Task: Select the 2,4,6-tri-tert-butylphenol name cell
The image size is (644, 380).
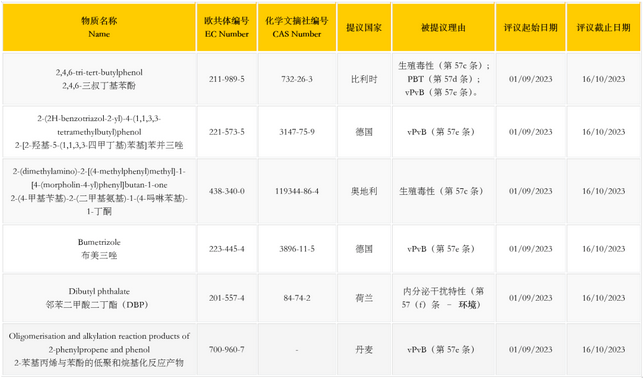Action: point(99,79)
